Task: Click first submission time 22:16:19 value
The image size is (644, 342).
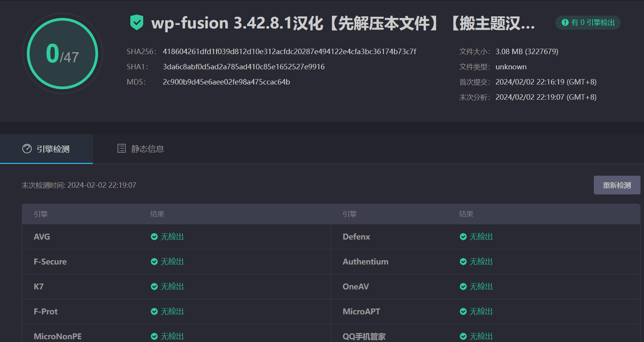Action: pos(546,82)
